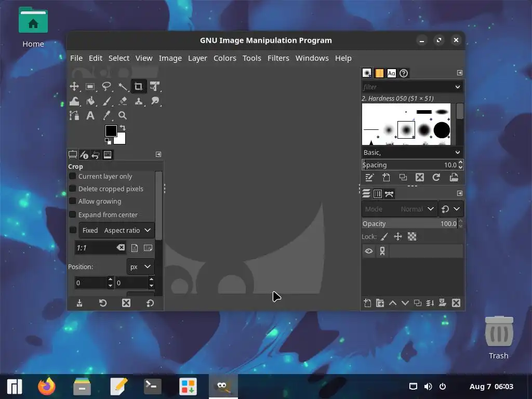Viewport: 532px width, 399px height.
Task: Enable Expand from center checkbox
Action: 73,215
